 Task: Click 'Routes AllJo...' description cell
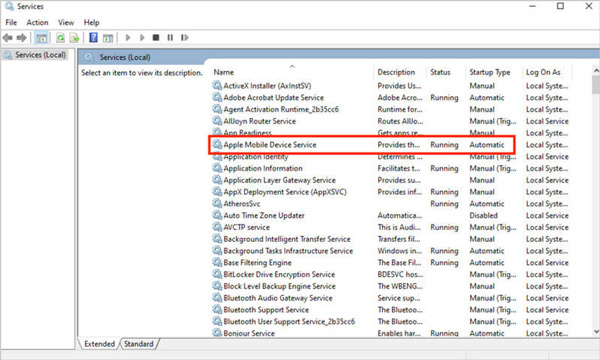pyautogui.click(x=400, y=121)
